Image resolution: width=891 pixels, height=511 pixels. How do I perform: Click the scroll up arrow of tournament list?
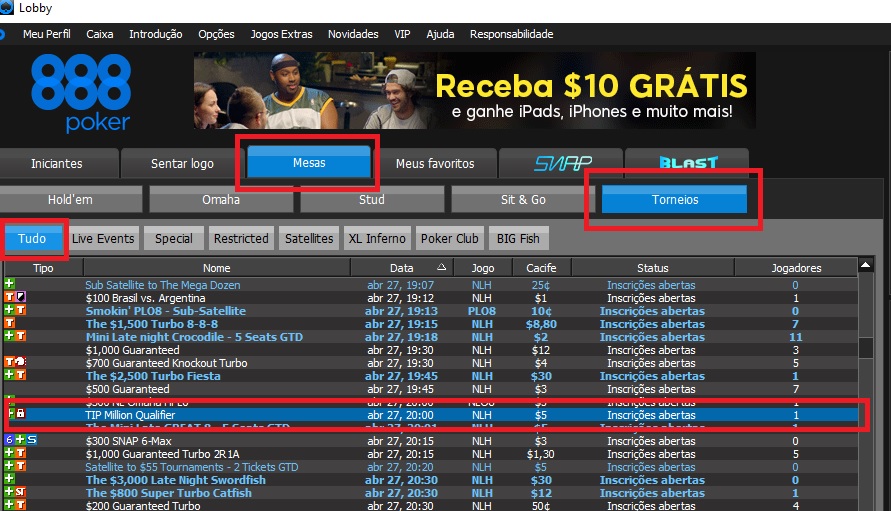[865, 265]
